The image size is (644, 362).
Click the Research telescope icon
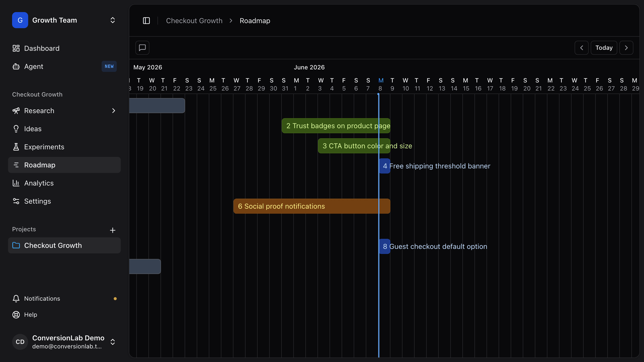click(x=16, y=111)
